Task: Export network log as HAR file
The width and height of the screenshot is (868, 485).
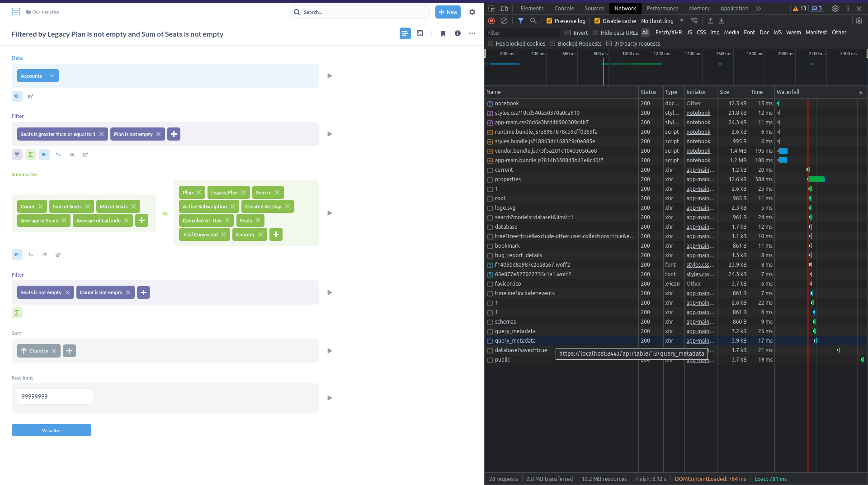Action: 722,21
